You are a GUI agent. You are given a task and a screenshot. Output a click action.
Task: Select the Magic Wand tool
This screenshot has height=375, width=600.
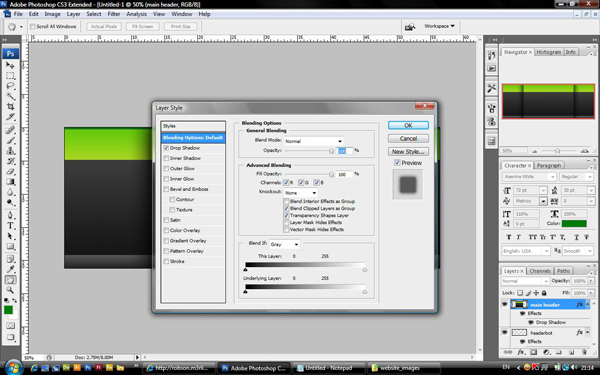click(10, 96)
